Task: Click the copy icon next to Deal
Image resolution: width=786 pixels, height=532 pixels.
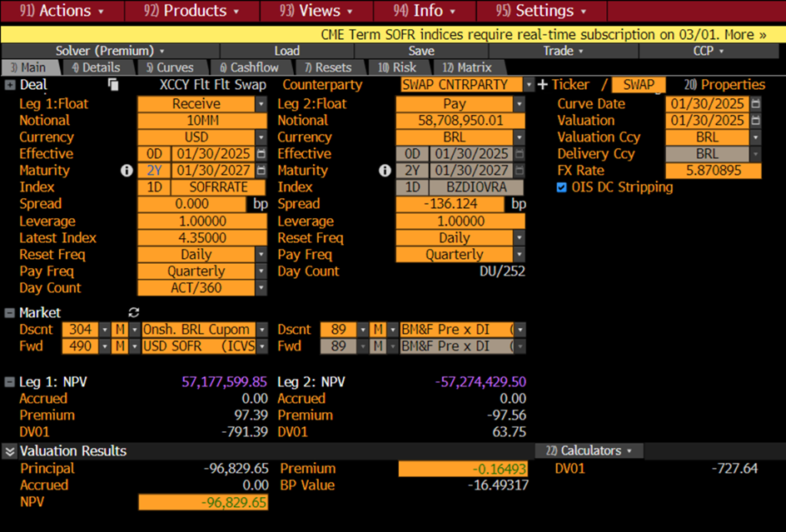Action: 113,85
